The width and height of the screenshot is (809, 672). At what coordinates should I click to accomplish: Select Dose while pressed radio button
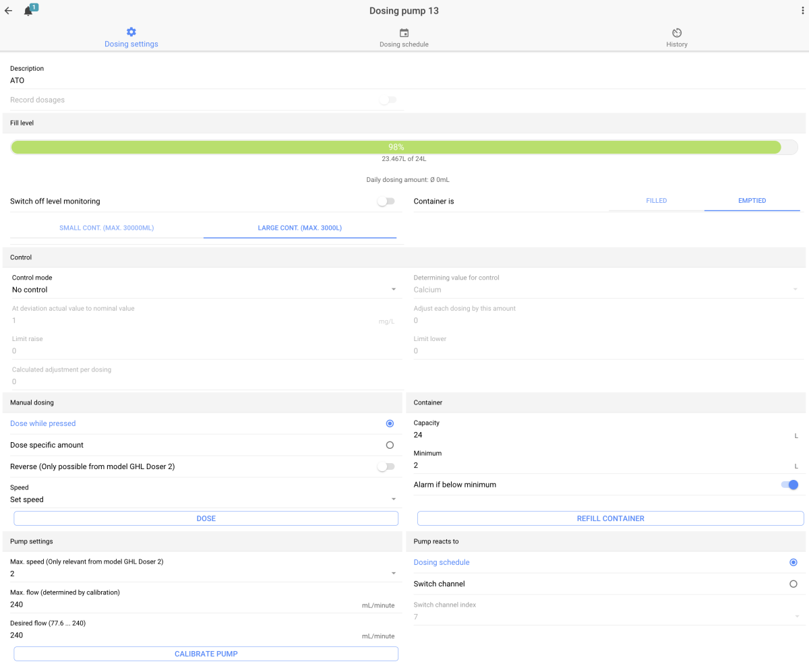coord(390,423)
